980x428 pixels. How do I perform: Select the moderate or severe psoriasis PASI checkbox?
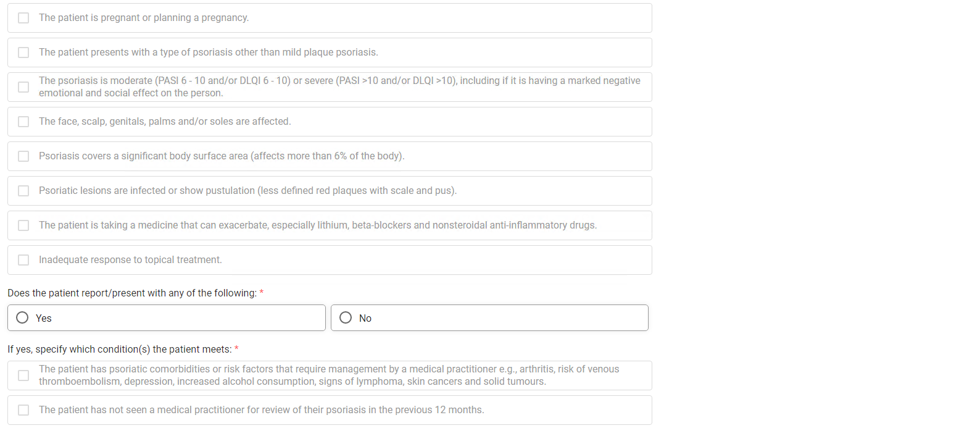(x=23, y=87)
